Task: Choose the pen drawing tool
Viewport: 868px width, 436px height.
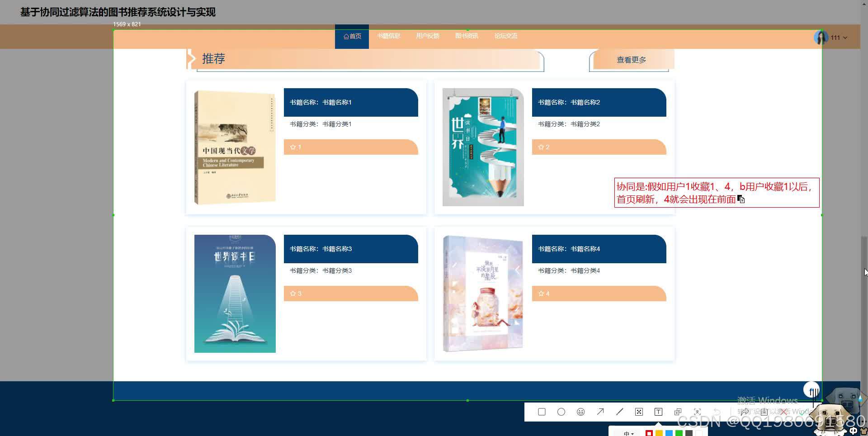Action: coord(620,412)
